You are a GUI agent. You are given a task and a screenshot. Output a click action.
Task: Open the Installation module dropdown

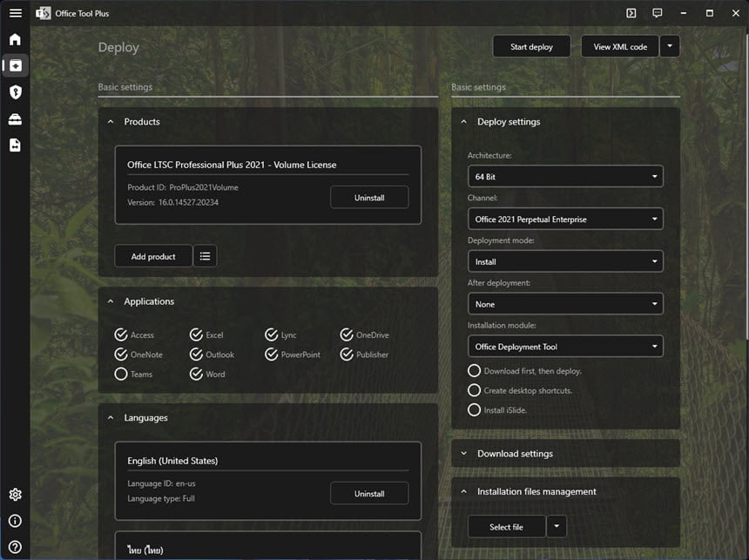tap(565, 347)
